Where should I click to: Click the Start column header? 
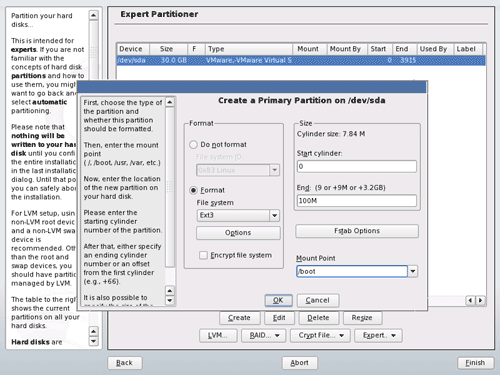click(380, 49)
